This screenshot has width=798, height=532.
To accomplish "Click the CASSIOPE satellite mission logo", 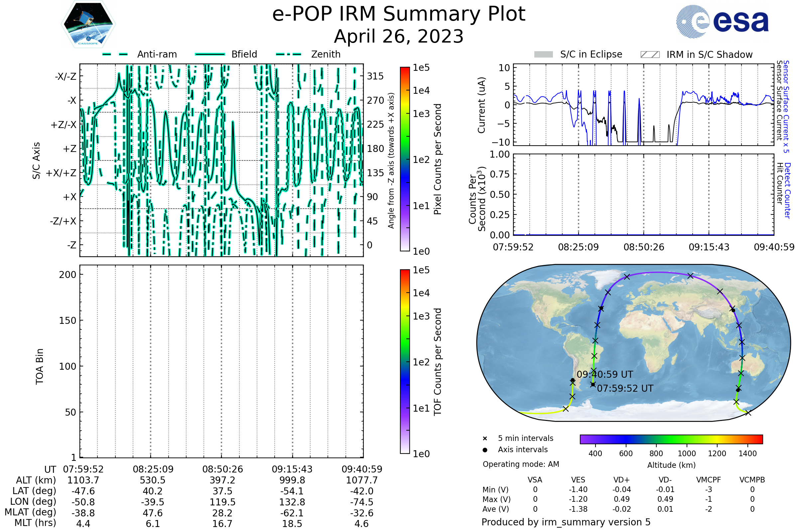I will [88, 24].
